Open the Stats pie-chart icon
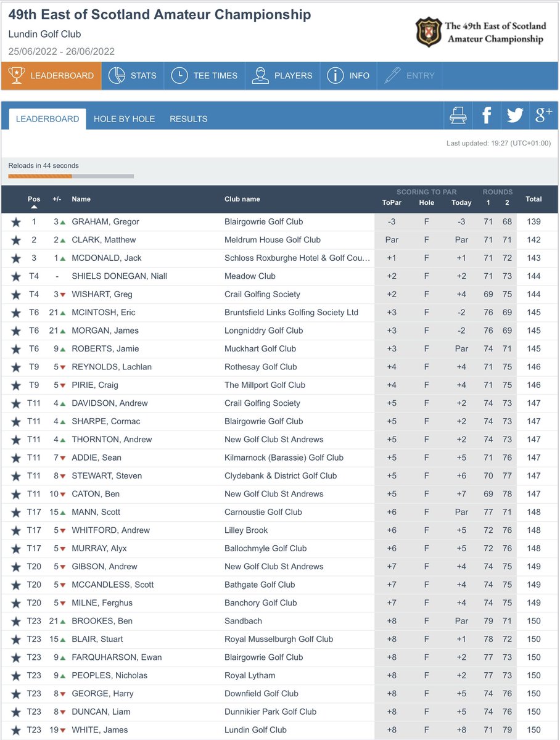The width and height of the screenshot is (560, 740). tap(117, 76)
